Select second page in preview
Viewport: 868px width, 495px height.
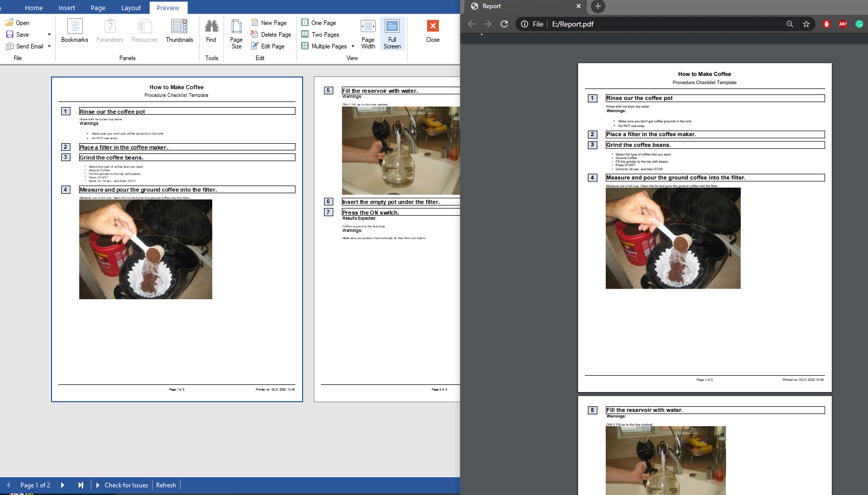[387, 239]
